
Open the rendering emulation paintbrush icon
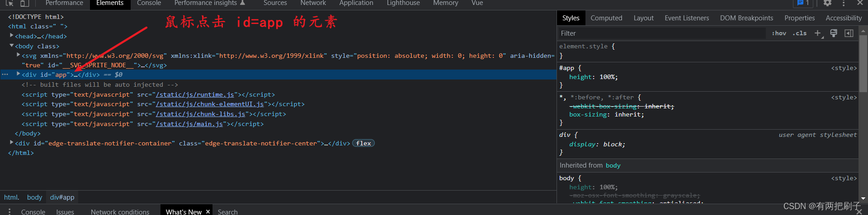point(834,33)
